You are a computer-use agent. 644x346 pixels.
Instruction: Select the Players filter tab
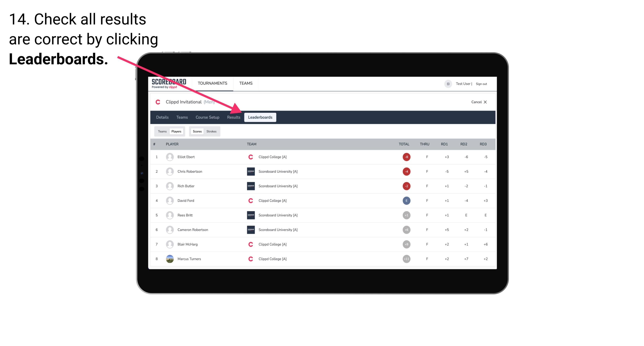pyautogui.click(x=176, y=131)
